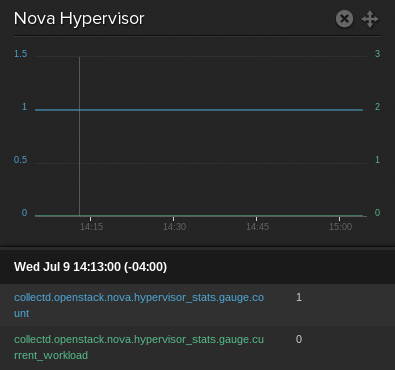Click the blue 0.5 left axis label

[20, 160]
